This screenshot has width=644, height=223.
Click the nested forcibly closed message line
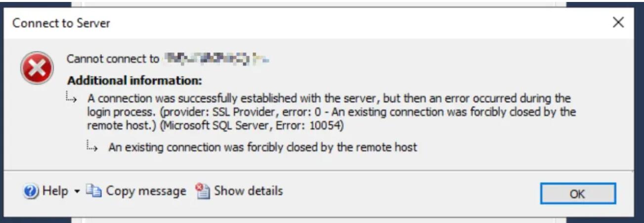[x=263, y=147]
